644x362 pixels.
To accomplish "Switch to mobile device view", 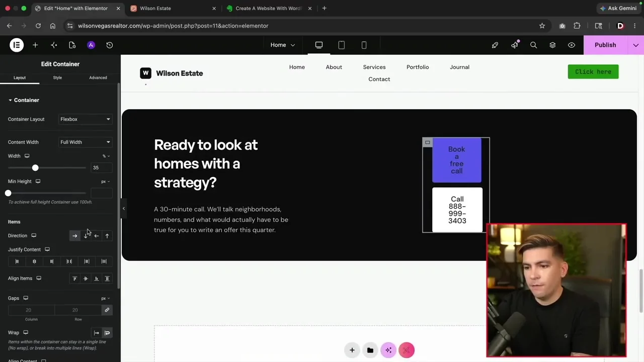I will pyautogui.click(x=364, y=45).
